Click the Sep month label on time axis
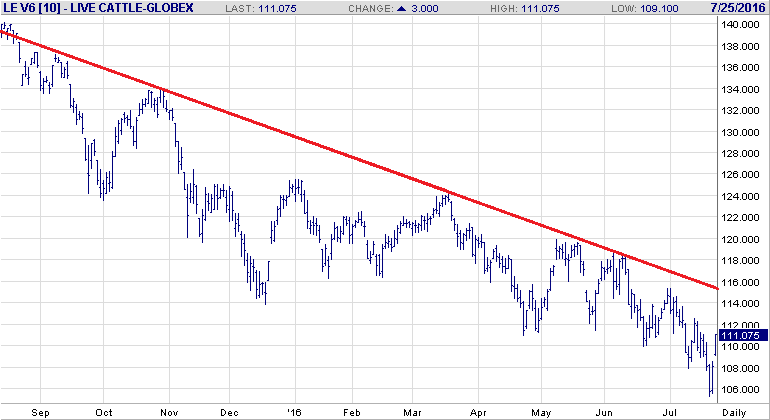This screenshot has width=770, height=420. pos(41,410)
